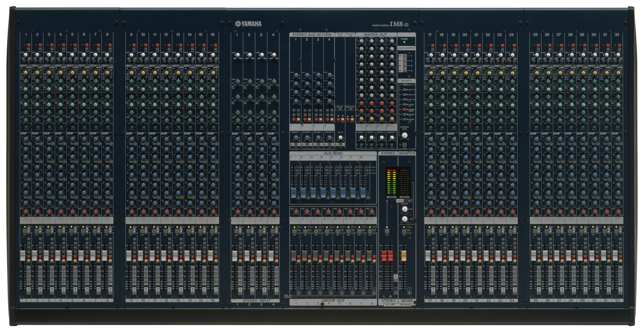Click the MONITOR level knob
This screenshot has width=644, height=332.
click(x=404, y=209)
